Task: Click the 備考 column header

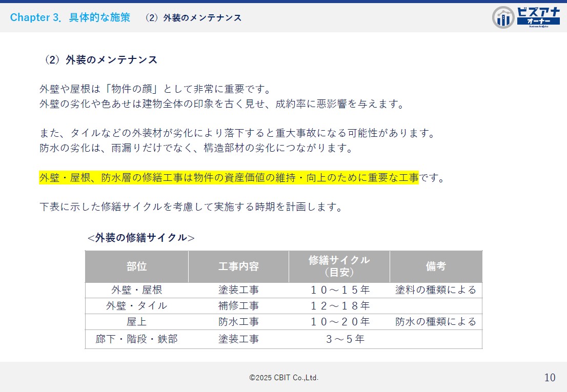Action: (x=436, y=266)
